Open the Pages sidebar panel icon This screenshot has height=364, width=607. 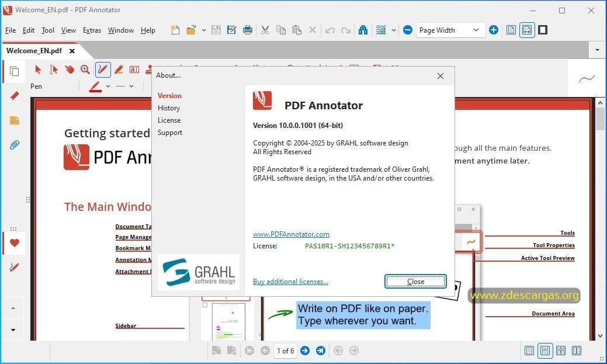tap(15, 71)
